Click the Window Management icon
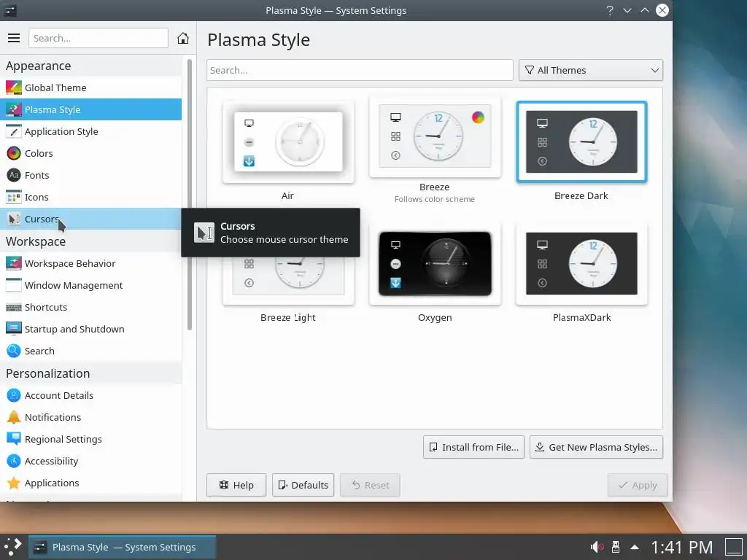 coord(14,285)
